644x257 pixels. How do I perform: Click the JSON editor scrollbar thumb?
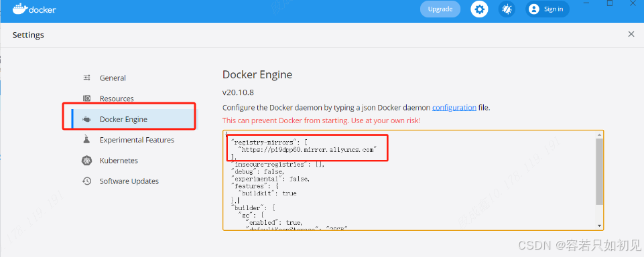coord(599,171)
